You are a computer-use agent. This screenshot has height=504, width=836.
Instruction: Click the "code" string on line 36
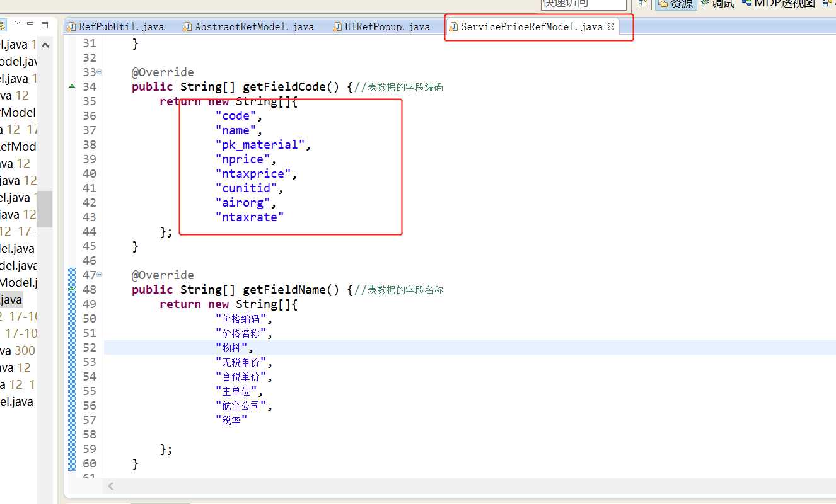[236, 116]
